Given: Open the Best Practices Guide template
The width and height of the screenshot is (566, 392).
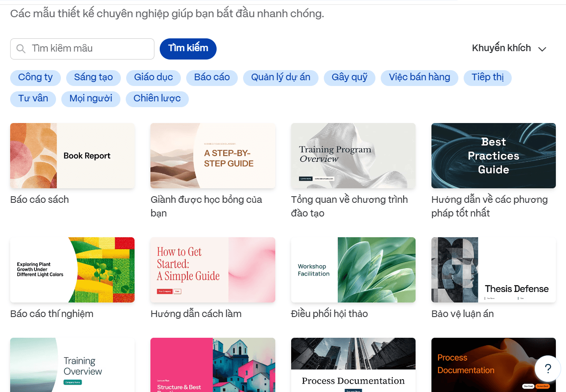Looking at the screenshot, I should 493,156.
